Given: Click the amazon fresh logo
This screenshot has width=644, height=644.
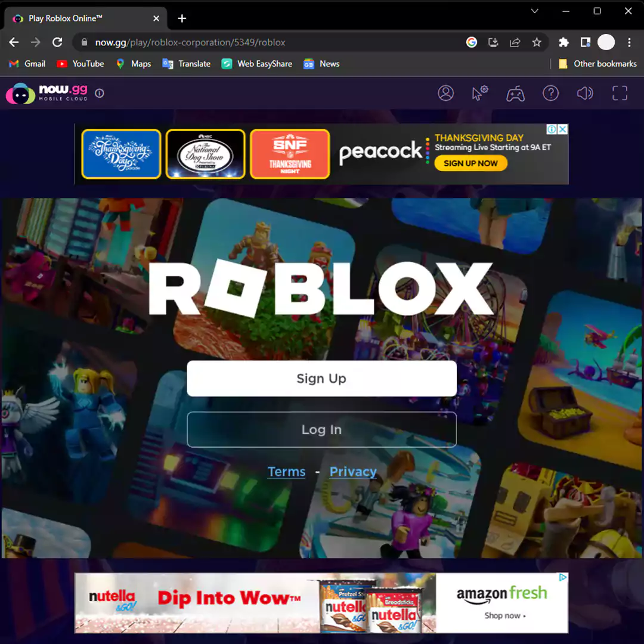Looking at the screenshot, I should click(501, 595).
